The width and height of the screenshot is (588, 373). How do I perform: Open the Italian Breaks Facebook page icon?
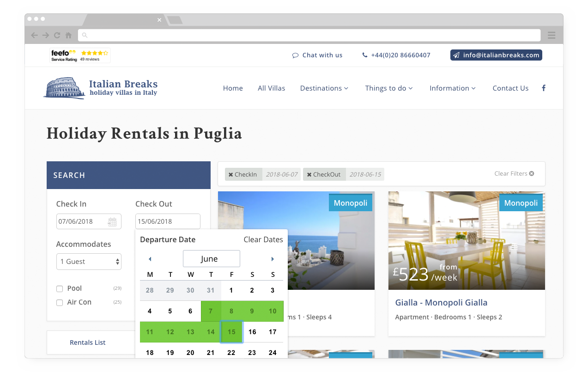pyautogui.click(x=544, y=88)
